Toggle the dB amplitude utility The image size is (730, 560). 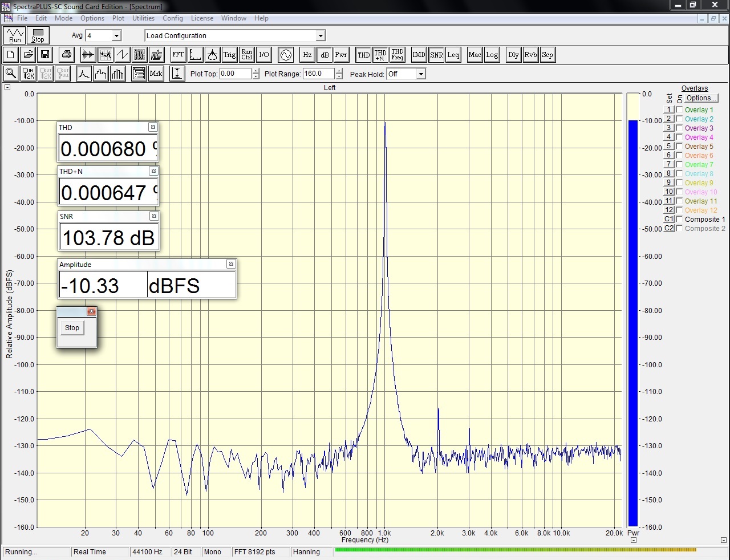coord(324,55)
